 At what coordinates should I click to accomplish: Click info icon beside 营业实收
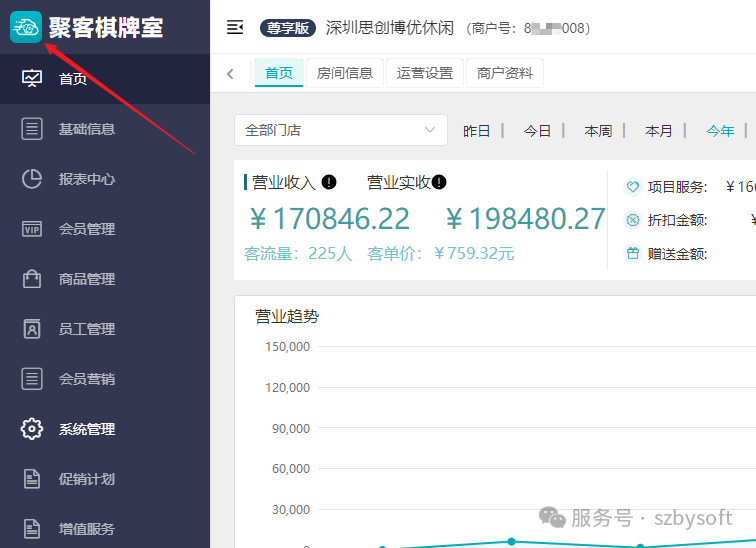click(439, 182)
